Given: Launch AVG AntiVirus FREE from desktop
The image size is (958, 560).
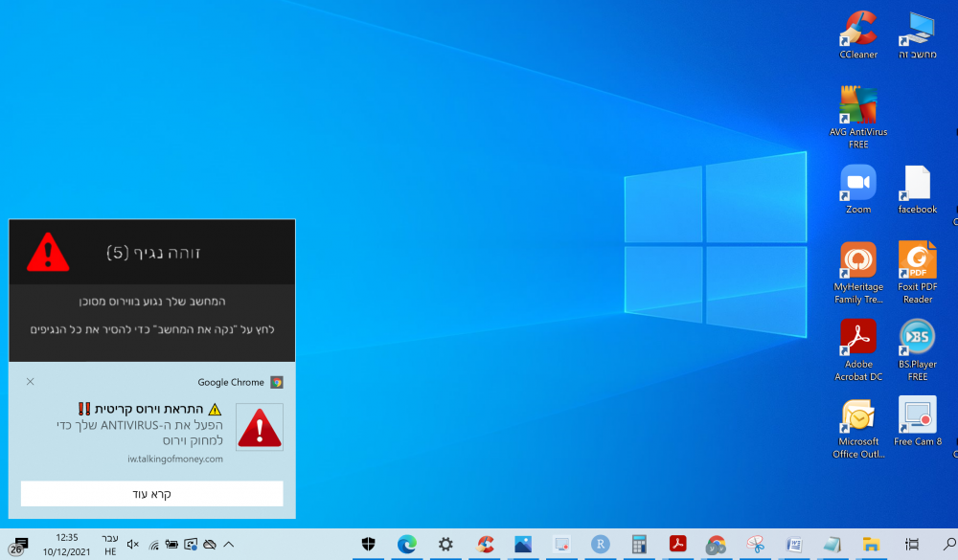Looking at the screenshot, I should pyautogui.click(x=858, y=118).
